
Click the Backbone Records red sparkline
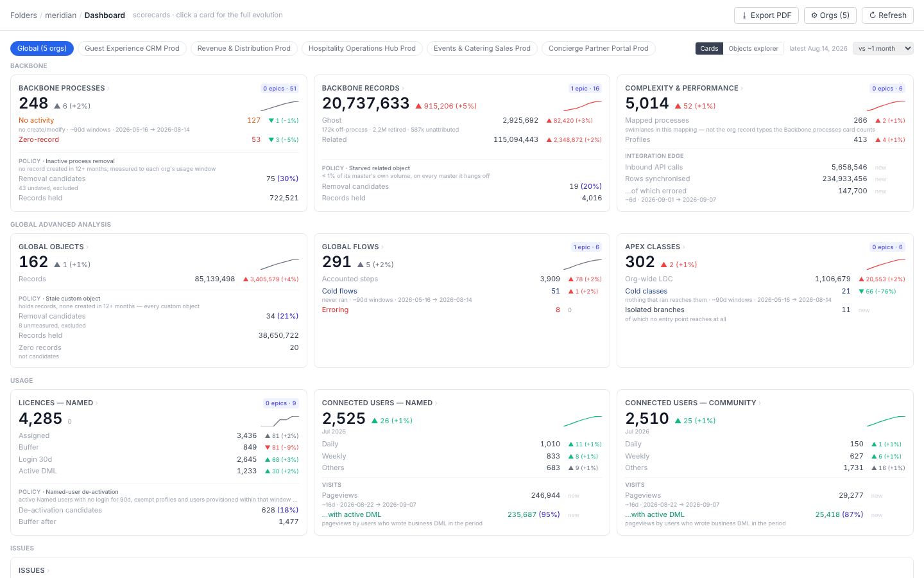coord(583,106)
